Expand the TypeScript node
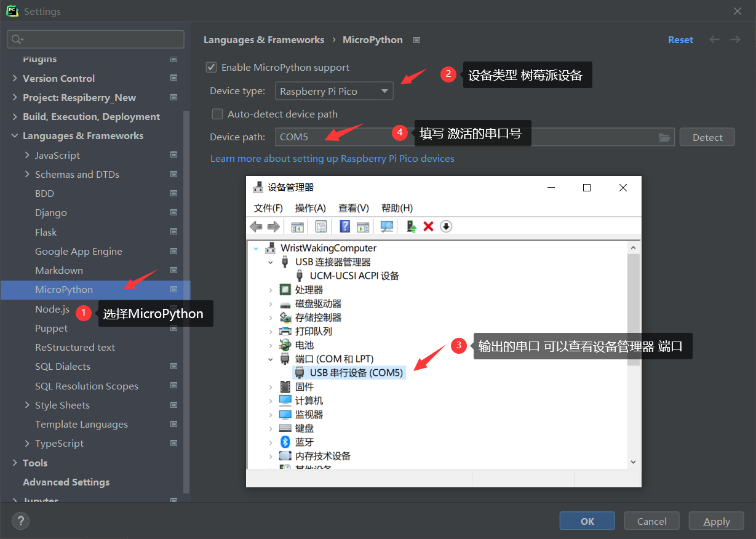The height and width of the screenshot is (539, 756). point(27,443)
